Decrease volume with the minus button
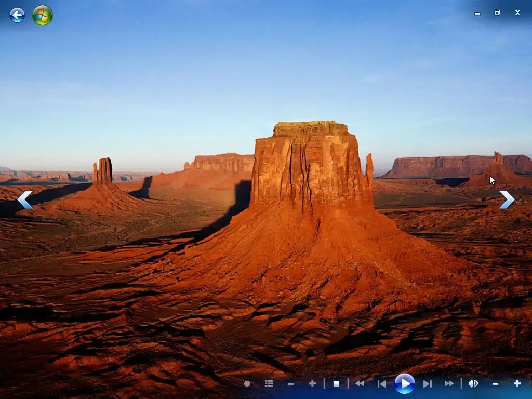 [x=495, y=384]
